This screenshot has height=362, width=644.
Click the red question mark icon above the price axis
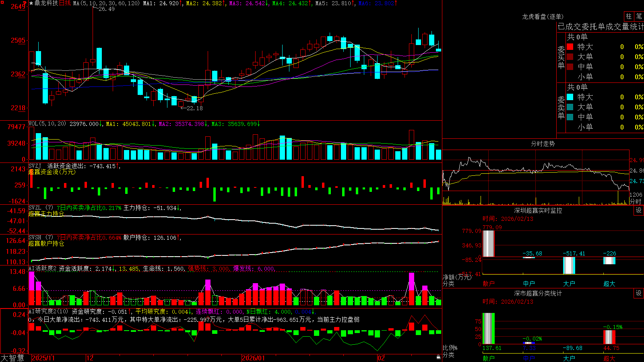tap(25, 3)
